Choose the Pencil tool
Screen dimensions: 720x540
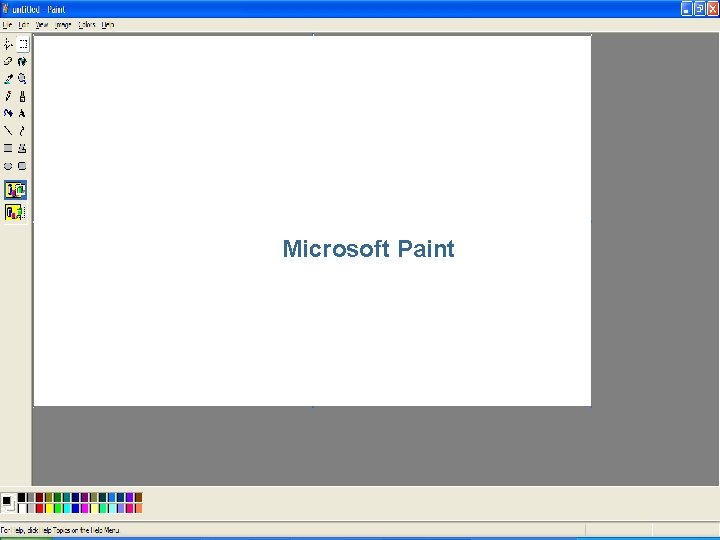8,96
